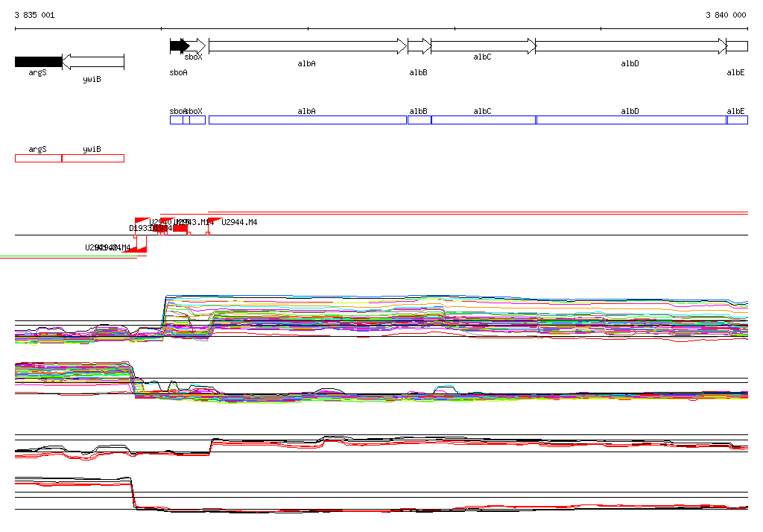763x532 pixels.
Task: Click the albC label below the top gene arrow
Action: 482,57
